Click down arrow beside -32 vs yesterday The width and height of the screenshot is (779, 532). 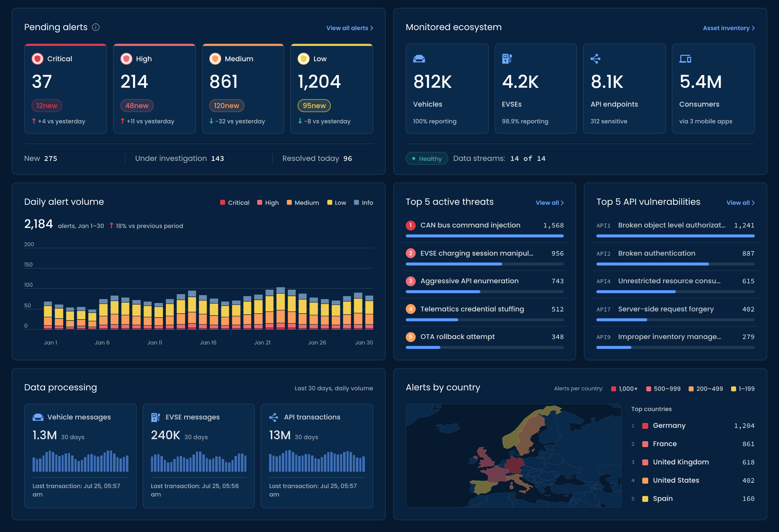(211, 121)
